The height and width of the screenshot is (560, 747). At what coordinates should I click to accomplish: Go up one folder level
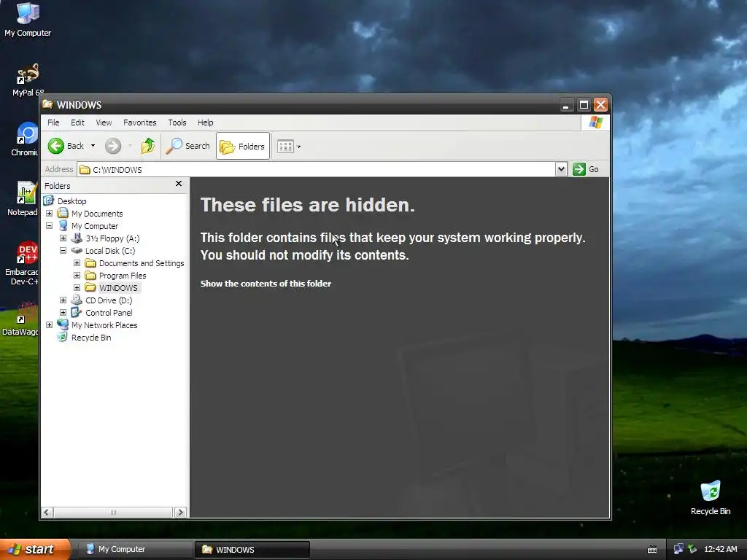[147, 146]
